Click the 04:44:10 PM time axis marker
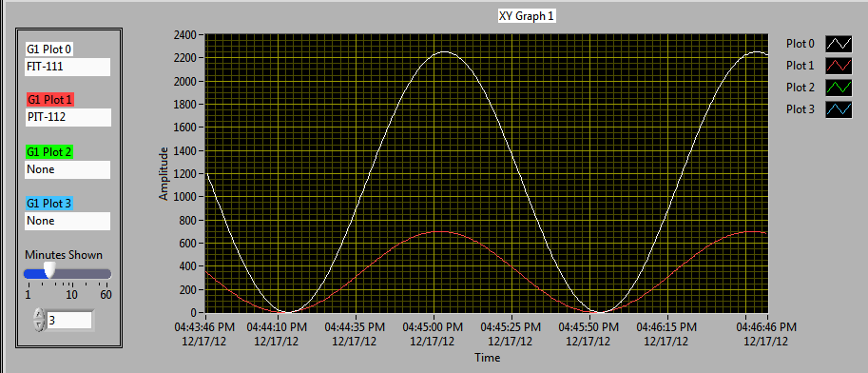Image resolution: width=868 pixels, height=373 pixels. (277, 334)
